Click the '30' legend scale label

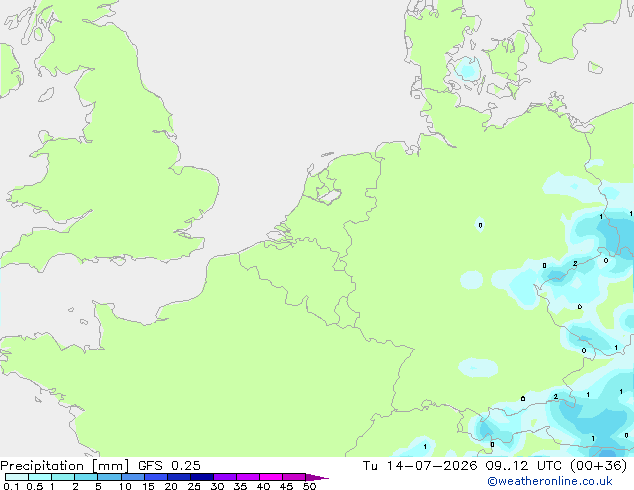217,486
